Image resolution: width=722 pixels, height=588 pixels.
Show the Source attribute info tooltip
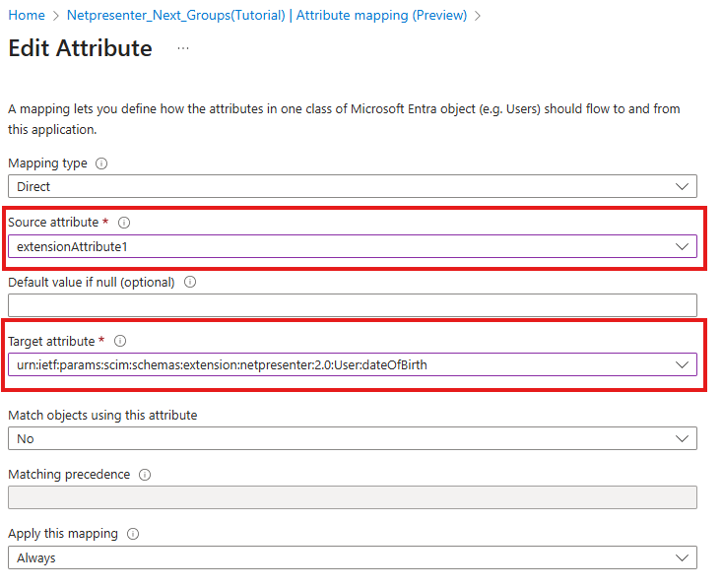tap(124, 223)
